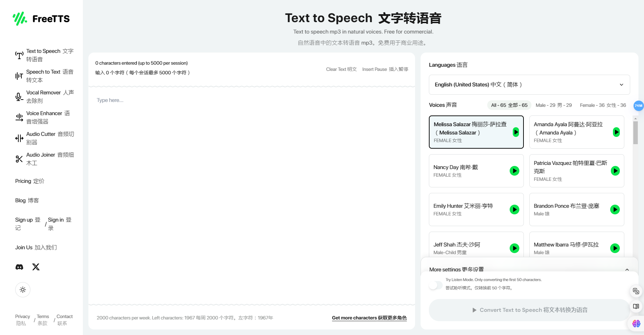The image size is (644, 335).
Task: Click the FreeTTS logo
Action: point(41,19)
